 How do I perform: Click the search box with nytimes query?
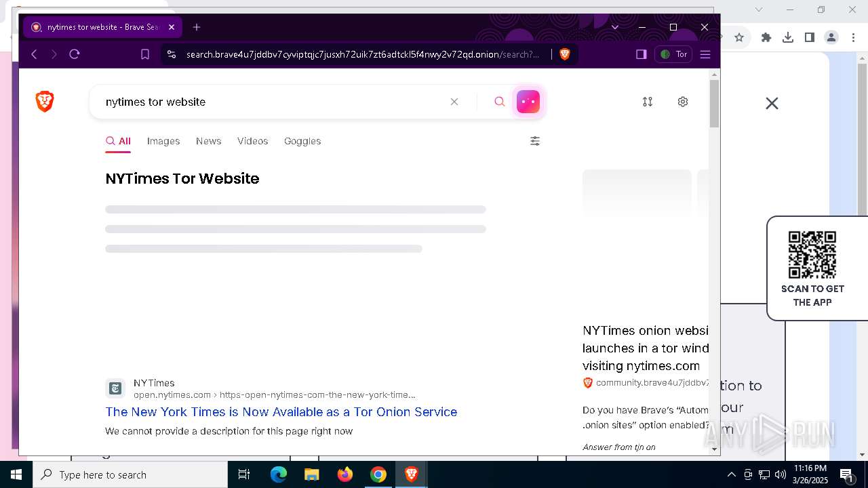pyautogui.click(x=271, y=102)
